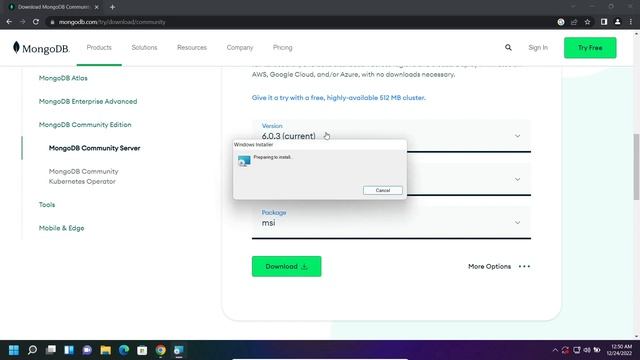640x360 pixels.
Task: Expand the Package msi dropdown
Action: click(391, 222)
